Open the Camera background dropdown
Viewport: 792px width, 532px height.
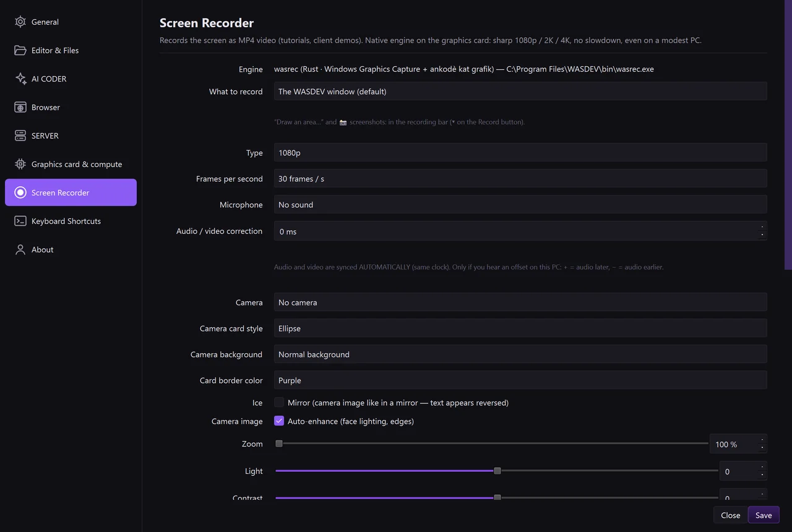520,354
